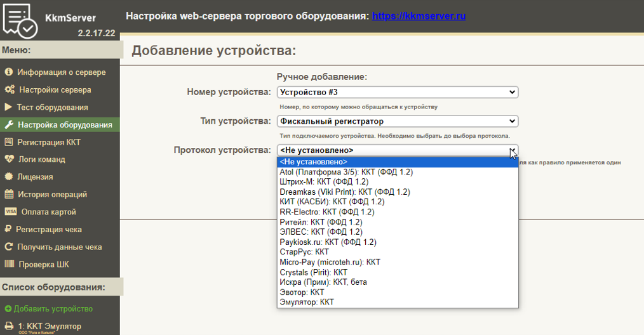Click the KkmServer title text

[x=70, y=18]
